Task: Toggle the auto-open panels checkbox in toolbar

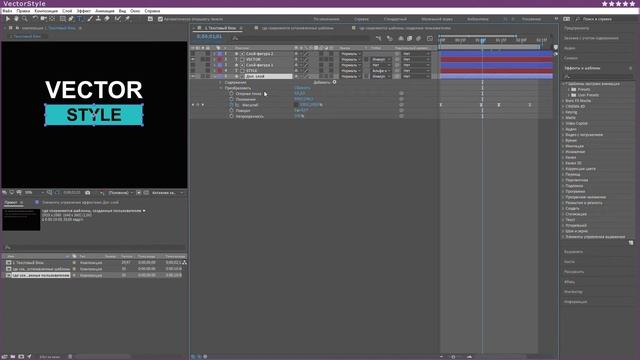Action: [x=160, y=19]
